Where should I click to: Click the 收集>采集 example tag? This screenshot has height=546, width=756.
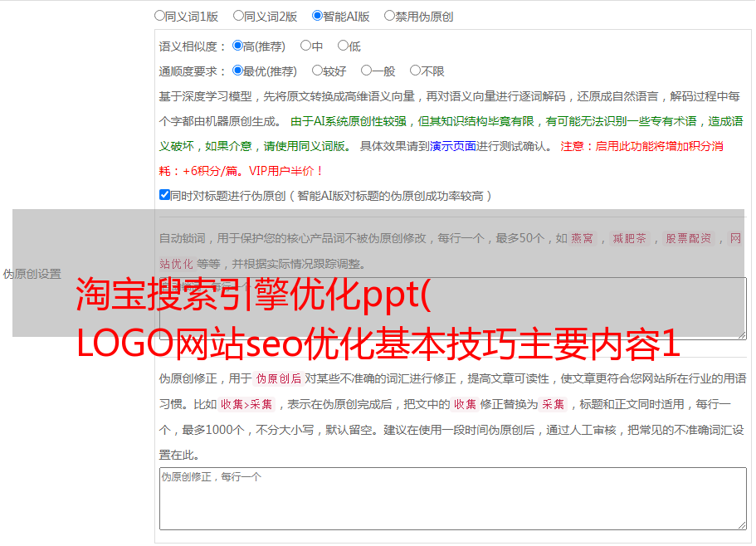coord(246,404)
